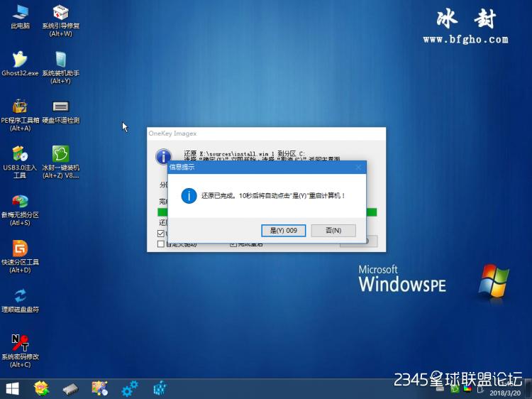
Task: Launch 系统引导修复 (Alt+W) tool
Action: tap(61, 21)
